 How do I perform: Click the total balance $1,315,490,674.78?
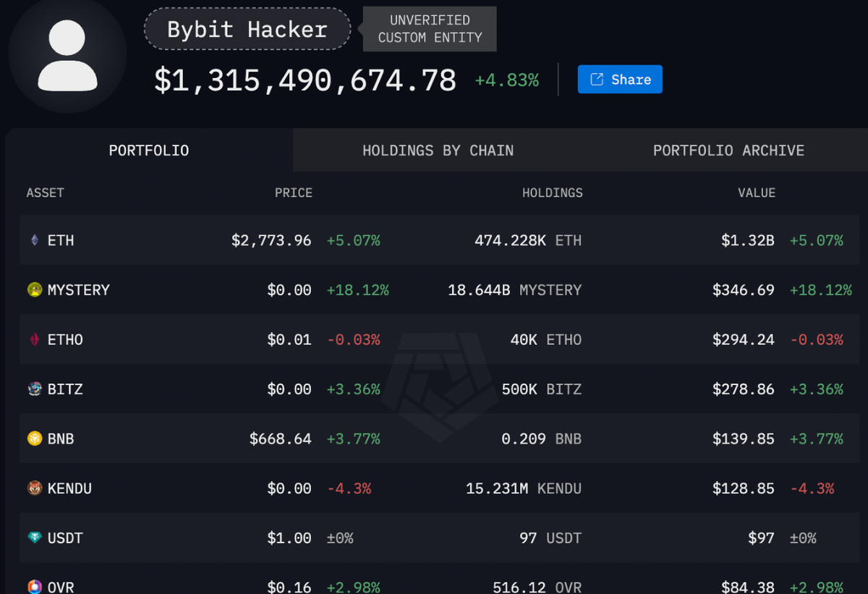click(305, 80)
